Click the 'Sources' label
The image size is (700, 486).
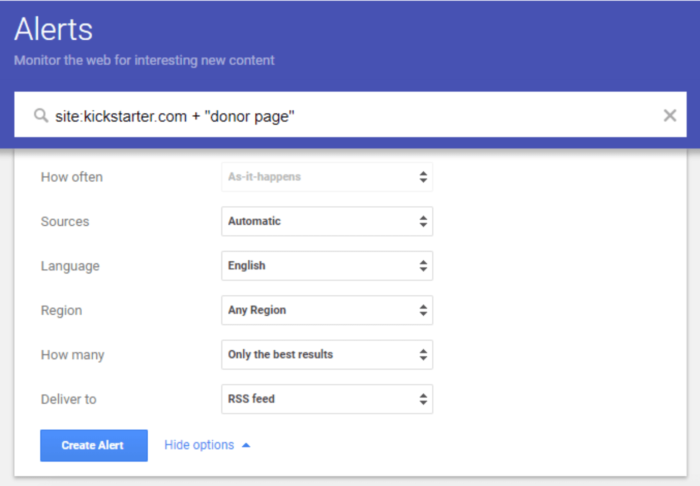coord(65,221)
